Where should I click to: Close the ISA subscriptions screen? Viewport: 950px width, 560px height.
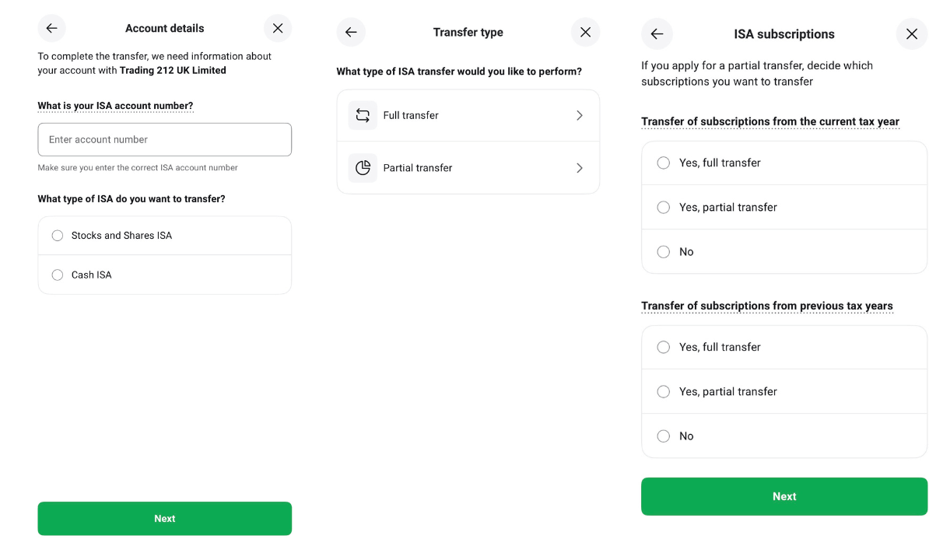coord(912,34)
